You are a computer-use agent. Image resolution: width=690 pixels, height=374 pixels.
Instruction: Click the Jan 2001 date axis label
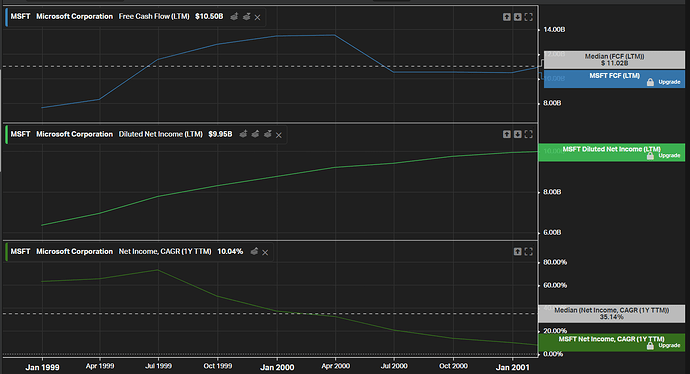[x=513, y=367]
